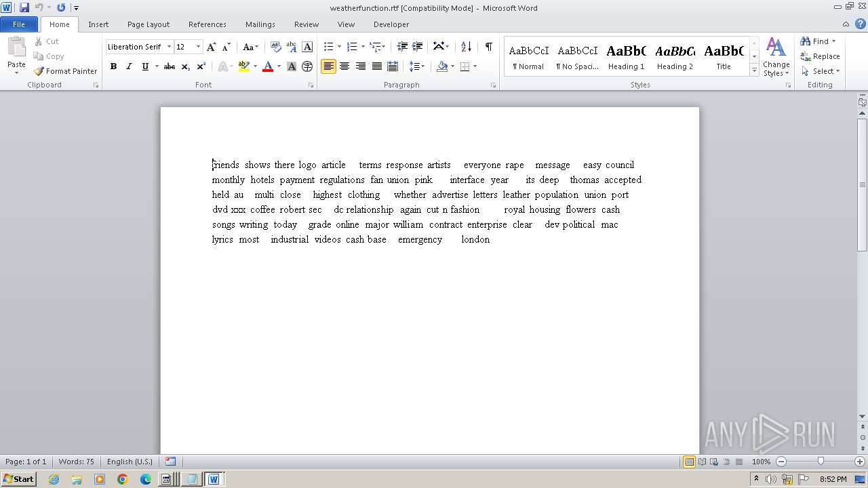Open macro recording status bar icon
Image resolution: width=868 pixels, height=488 pixels.
point(170,462)
